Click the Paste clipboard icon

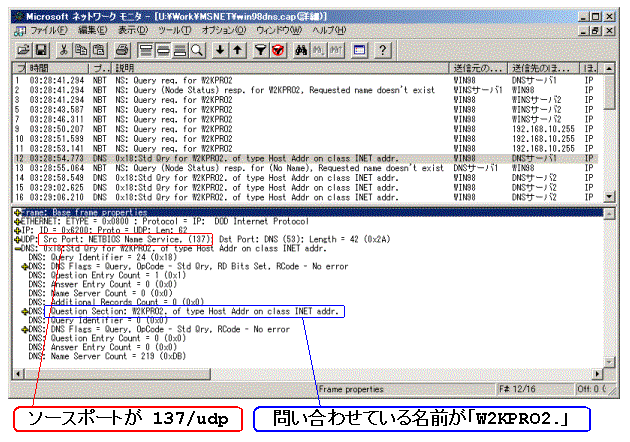point(99,50)
